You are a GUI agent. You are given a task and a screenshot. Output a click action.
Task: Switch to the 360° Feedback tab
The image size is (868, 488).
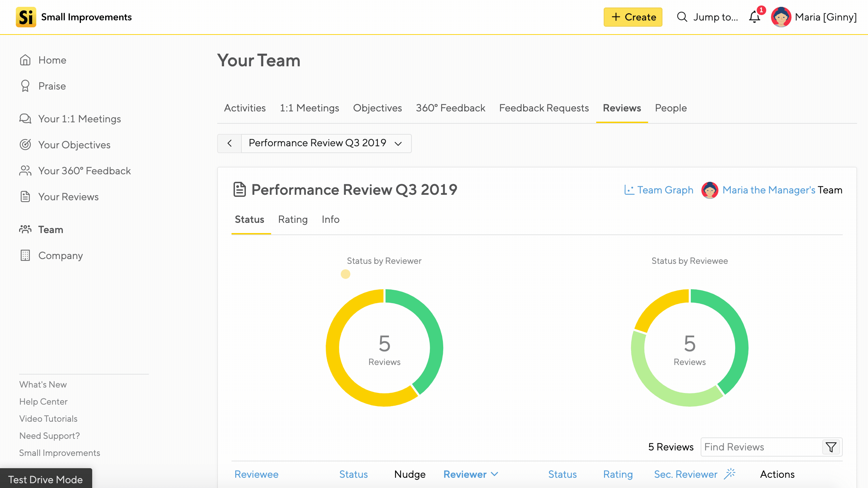(450, 108)
